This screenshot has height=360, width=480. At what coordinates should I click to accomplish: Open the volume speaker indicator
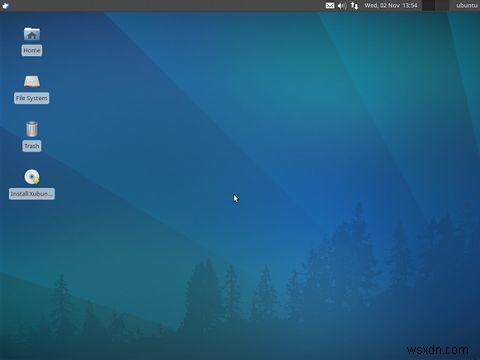(342, 6)
